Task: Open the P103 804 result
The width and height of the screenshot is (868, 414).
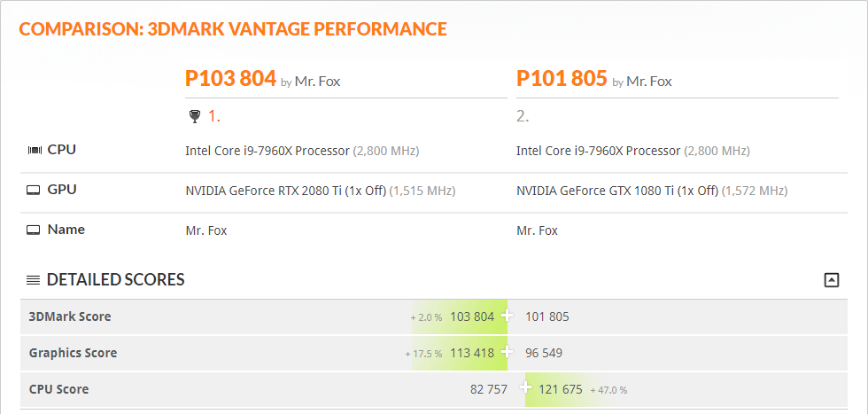Action: coord(230,79)
